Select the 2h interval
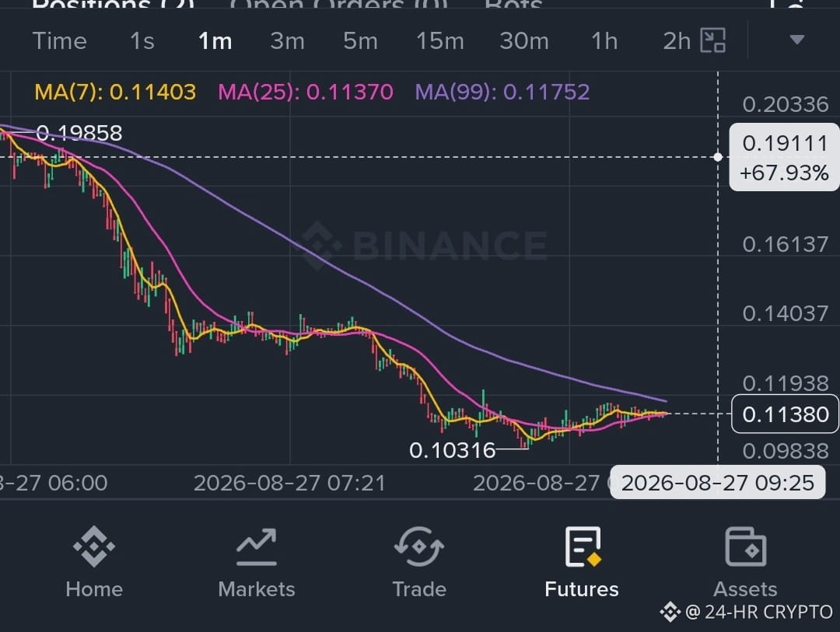The image size is (840, 632). pos(677,41)
